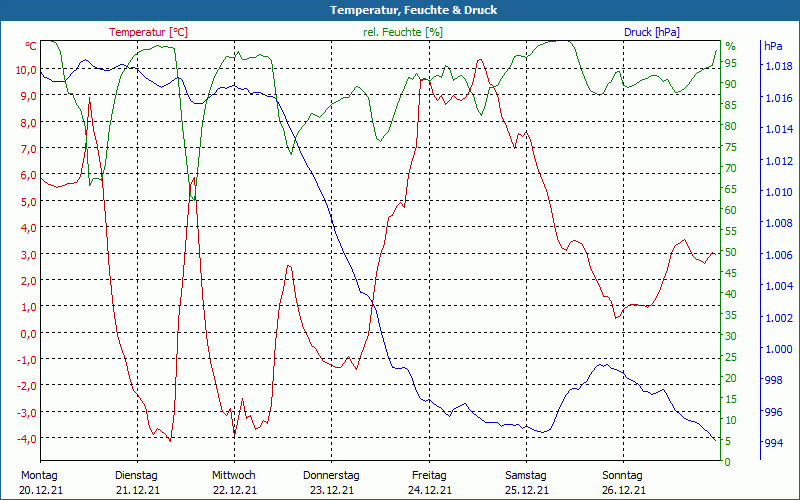800x500 pixels.
Task: Click the '7,0' temperature axis value
Action: (28, 149)
